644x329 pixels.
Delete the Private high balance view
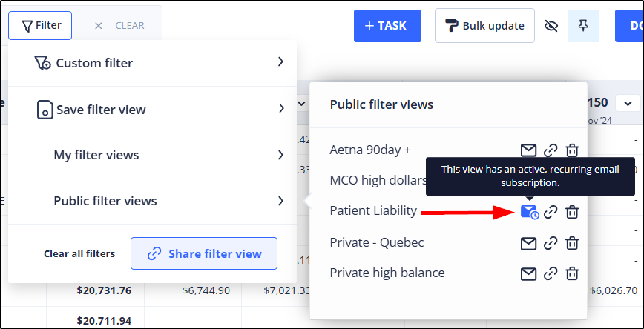click(x=572, y=274)
